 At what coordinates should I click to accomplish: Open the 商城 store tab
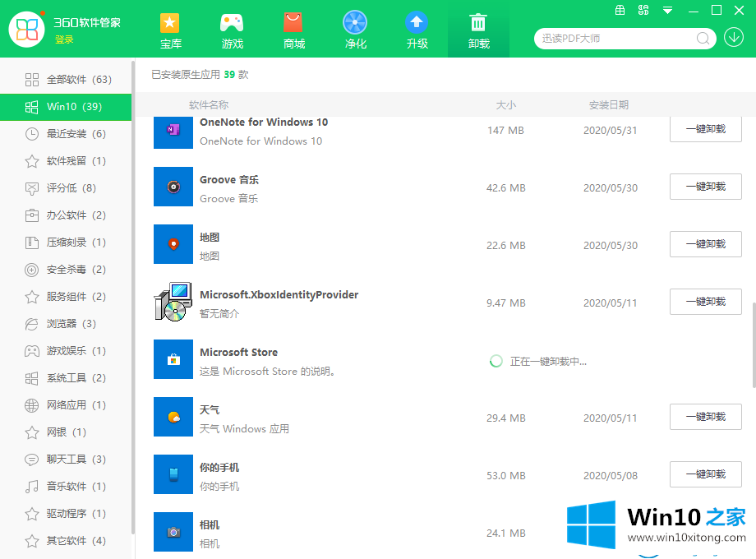coord(293,31)
